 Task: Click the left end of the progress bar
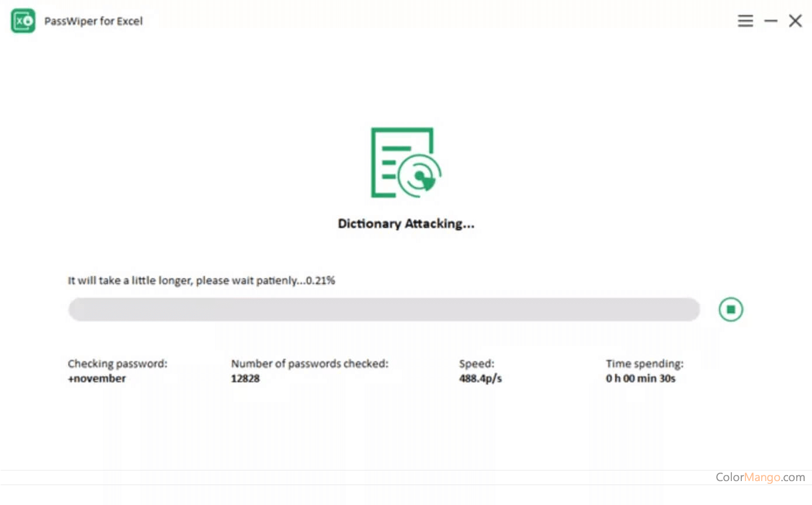tap(76, 309)
